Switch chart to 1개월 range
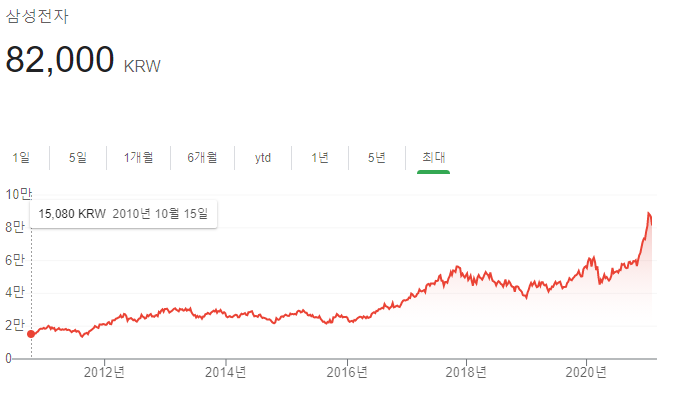The width and height of the screenshot is (675, 401). (139, 157)
